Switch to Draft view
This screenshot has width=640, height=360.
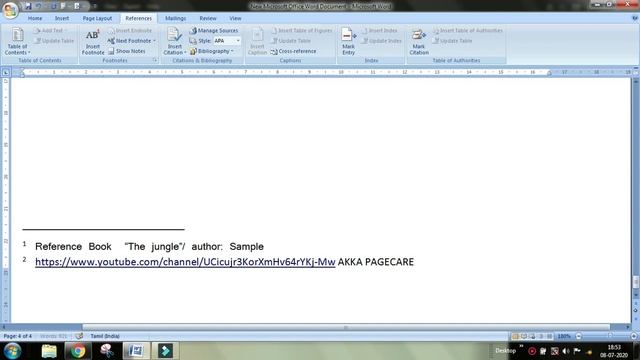(550, 336)
